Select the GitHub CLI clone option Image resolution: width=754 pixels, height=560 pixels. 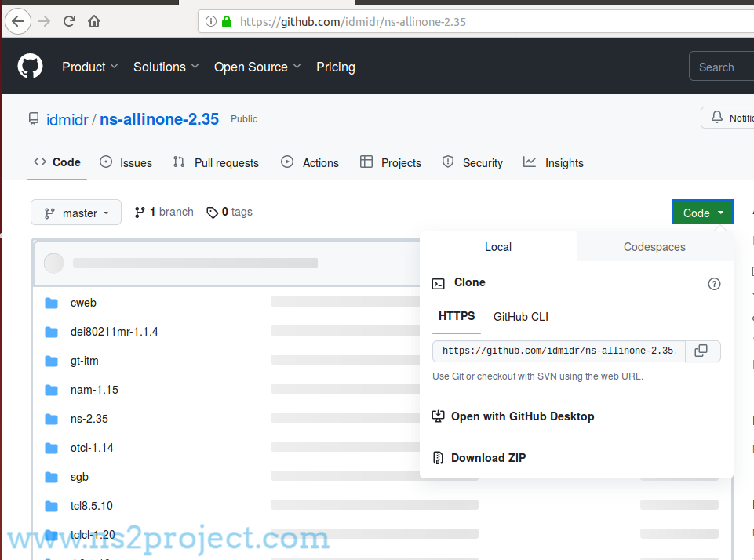point(521,317)
